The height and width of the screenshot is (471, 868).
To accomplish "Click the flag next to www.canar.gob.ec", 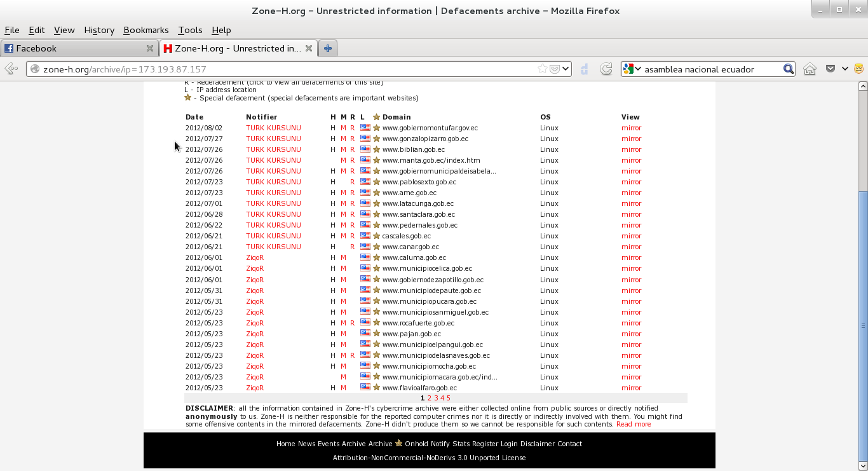I will [x=365, y=247].
